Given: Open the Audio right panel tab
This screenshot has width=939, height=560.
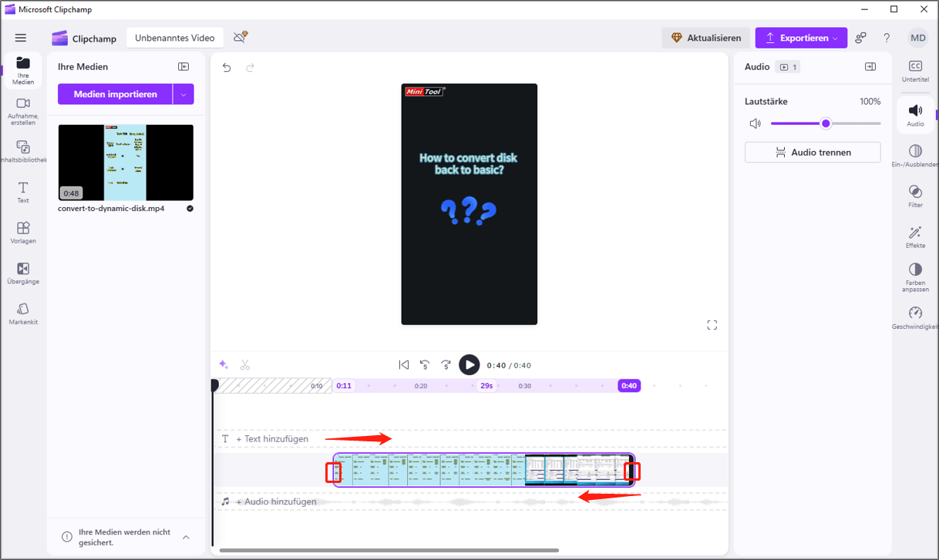Looking at the screenshot, I should pos(916,115).
